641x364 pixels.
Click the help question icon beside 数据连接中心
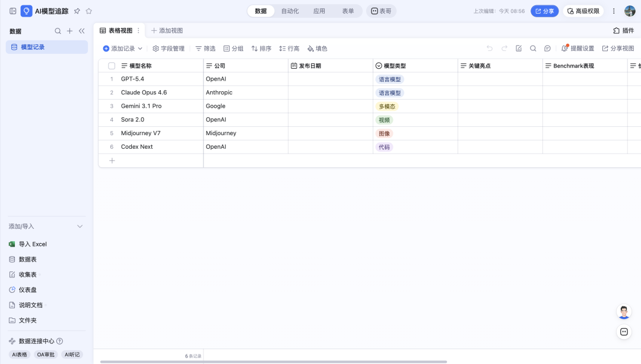(x=60, y=341)
